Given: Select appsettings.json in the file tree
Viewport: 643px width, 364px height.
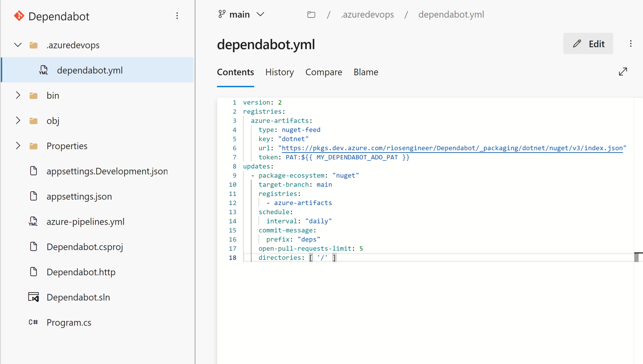Looking at the screenshot, I should [80, 196].
